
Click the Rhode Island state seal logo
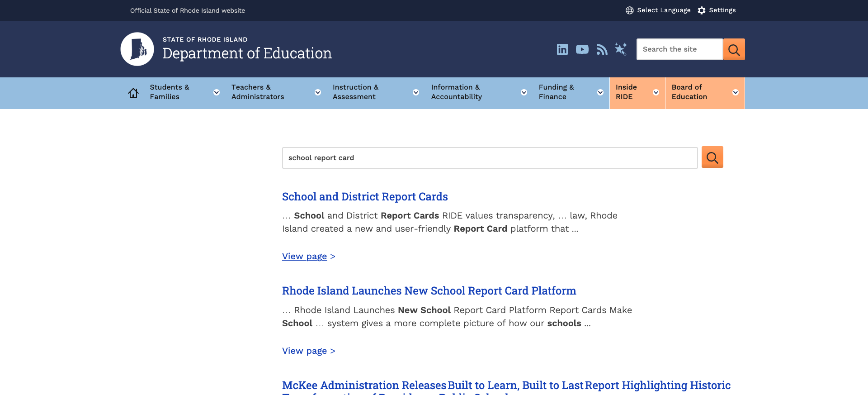tap(137, 49)
